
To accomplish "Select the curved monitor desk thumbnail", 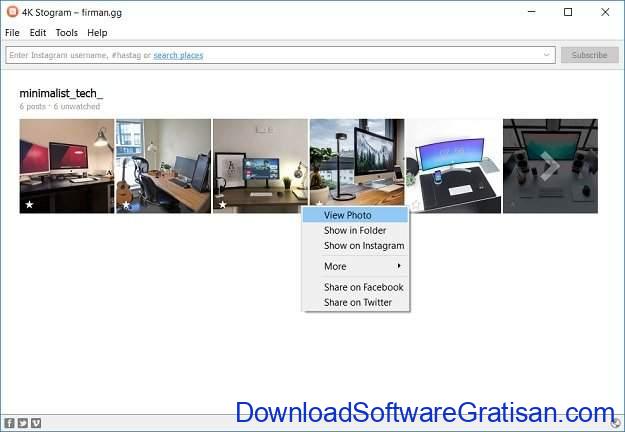I will [x=454, y=166].
